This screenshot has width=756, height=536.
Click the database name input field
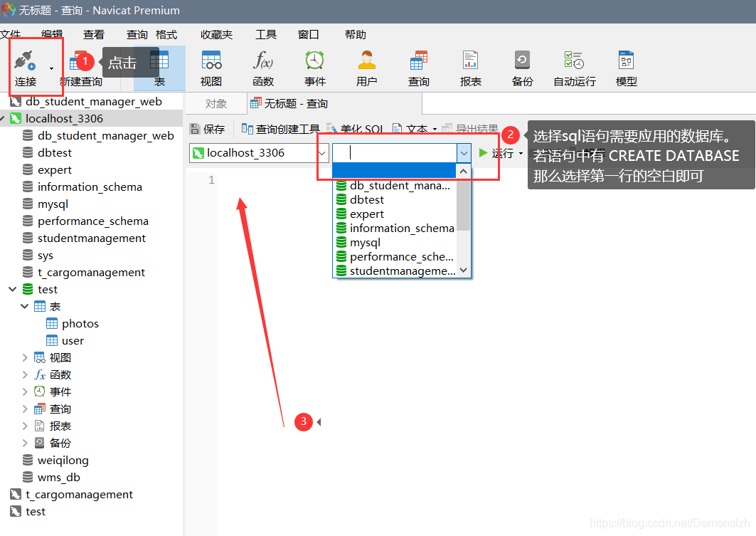pos(395,153)
